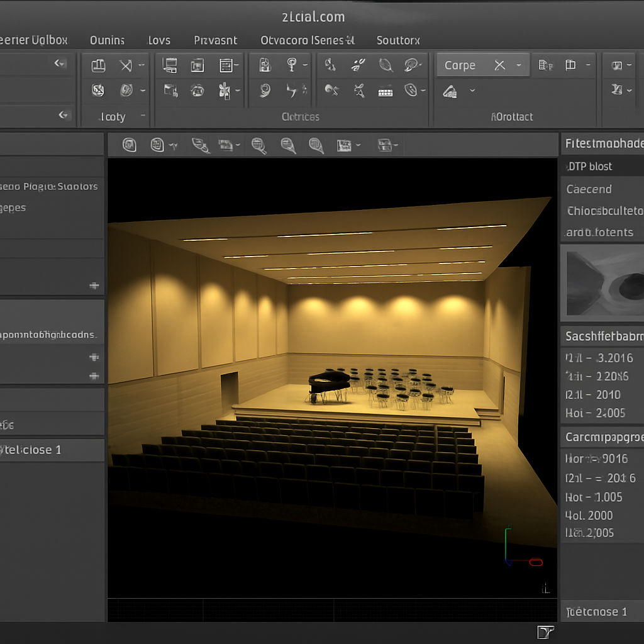The height and width of the screenshot is (644, 644).
Task: Open the Souttorx menu
Action: pos(398,40)
